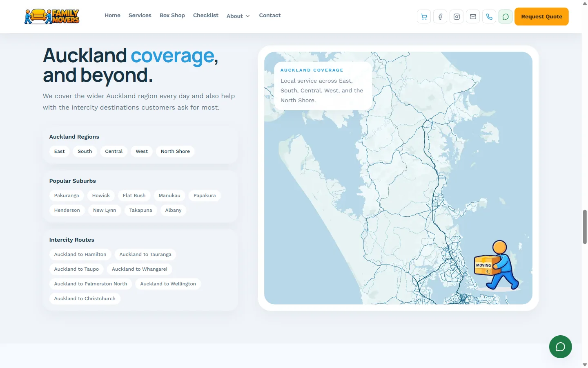Click the Henderson suburb chip

click(x=67, y=210)
